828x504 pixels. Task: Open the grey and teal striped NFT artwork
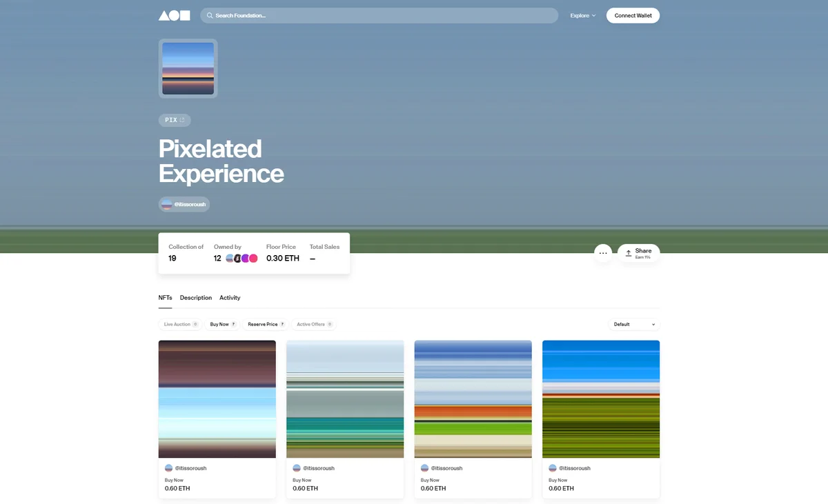click(345, 399)
